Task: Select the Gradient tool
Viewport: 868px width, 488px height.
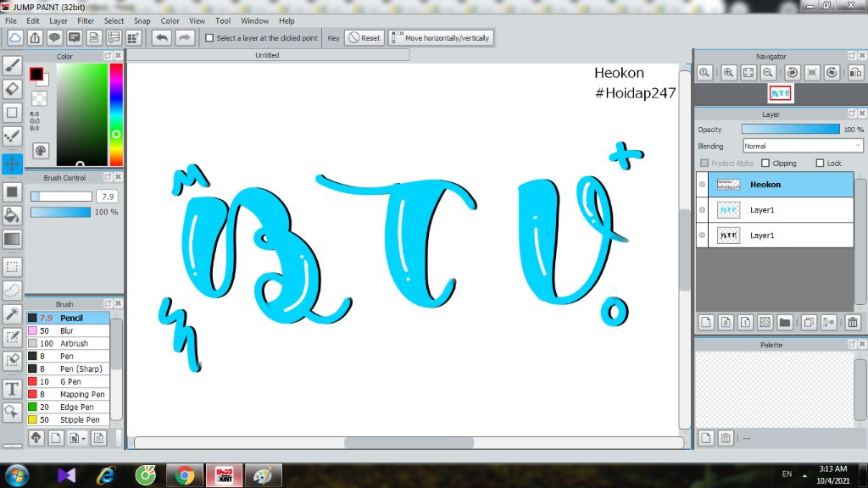Action: [x=12, y=239]
